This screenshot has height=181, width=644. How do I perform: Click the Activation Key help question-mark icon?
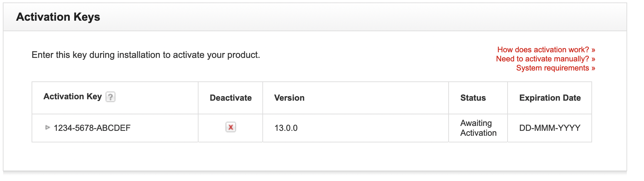coord(110,97)
